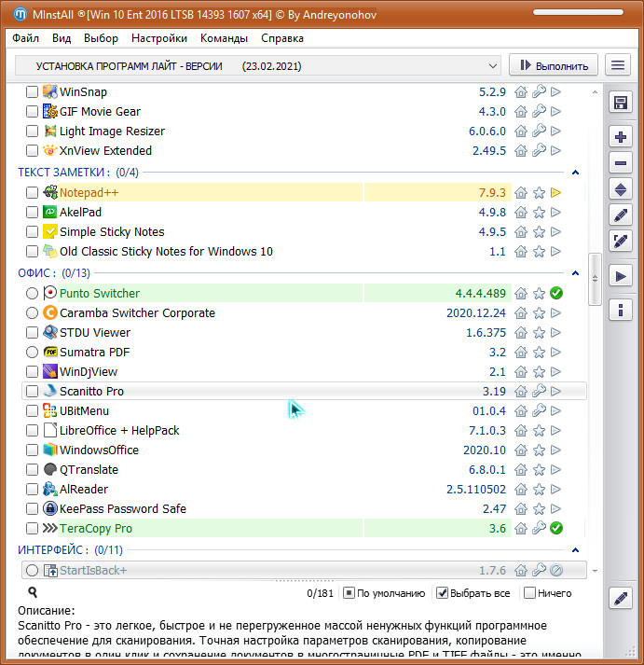This screenshot has height=665, width=644.
Task: Select the Sumatra PDF radio button
Action: 32,352
